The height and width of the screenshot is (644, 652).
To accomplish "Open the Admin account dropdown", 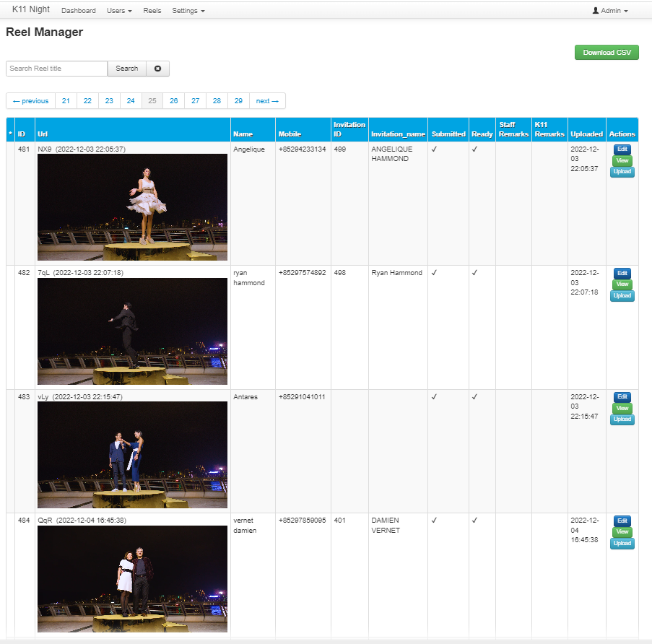I will 610,10.
